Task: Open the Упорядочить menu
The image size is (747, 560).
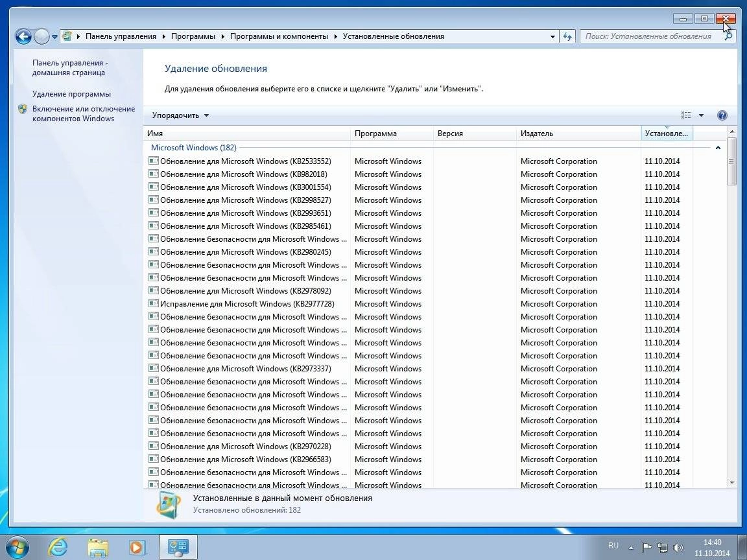Action: (180, 115)
